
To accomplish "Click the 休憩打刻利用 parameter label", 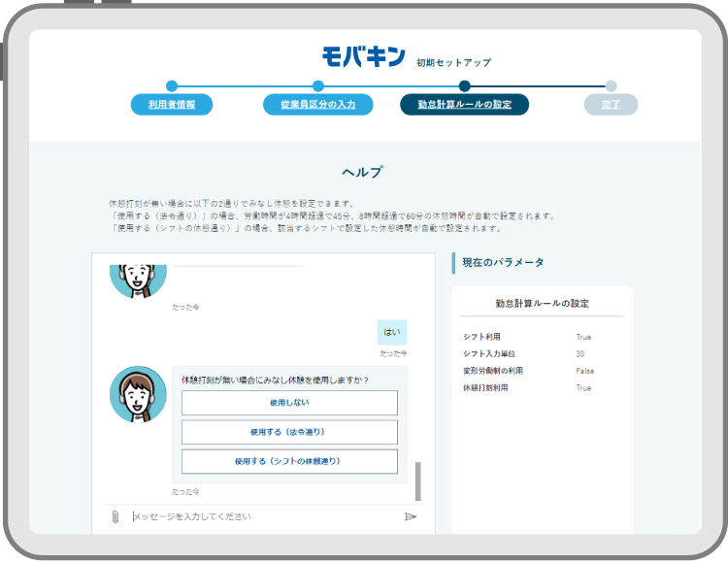I will point(485,388).
